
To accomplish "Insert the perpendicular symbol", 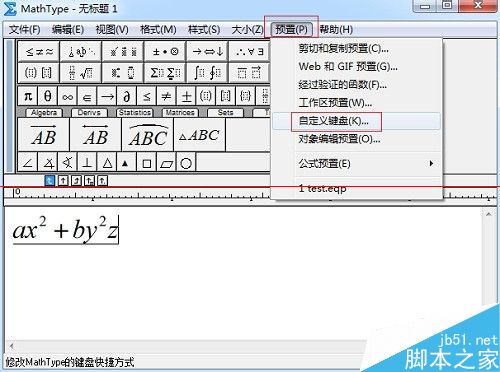I will (x=87, y=163).
